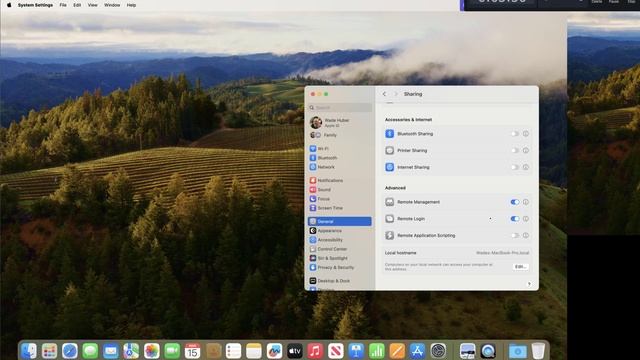640x360 pixels.
Task: Select General in the sidebar
Action: pyautogui.click(x=340, y=221)
